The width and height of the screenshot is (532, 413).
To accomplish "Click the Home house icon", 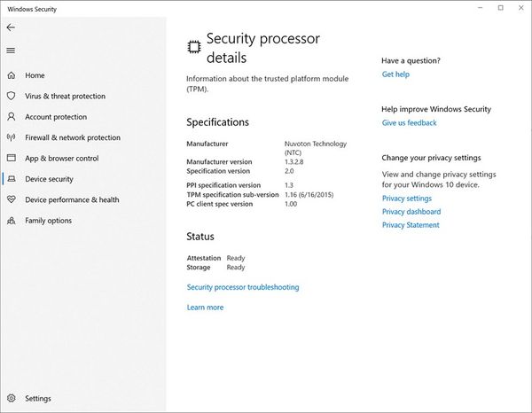I will 11,75.
